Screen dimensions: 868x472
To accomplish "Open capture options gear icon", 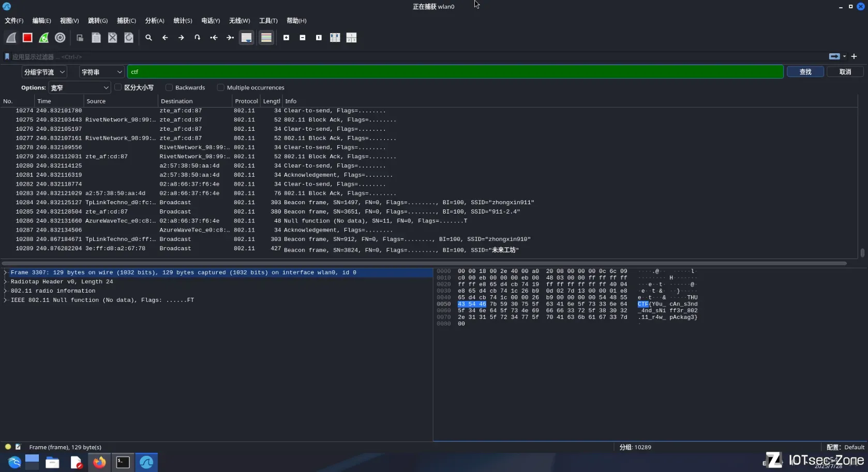I will point(60,38).
